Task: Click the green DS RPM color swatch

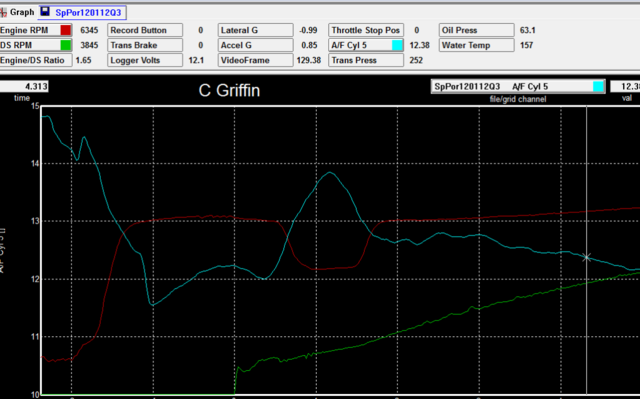Action: click(65, 45)
